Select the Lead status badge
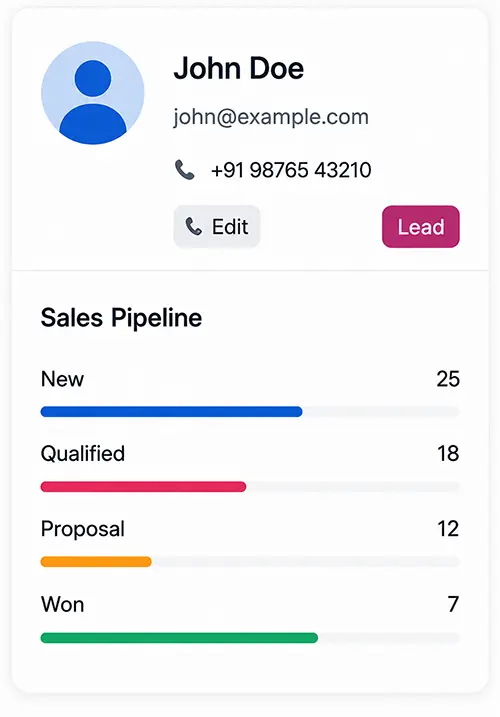The height and width of the screenshot is (717, 500). [x=421, y=226]
